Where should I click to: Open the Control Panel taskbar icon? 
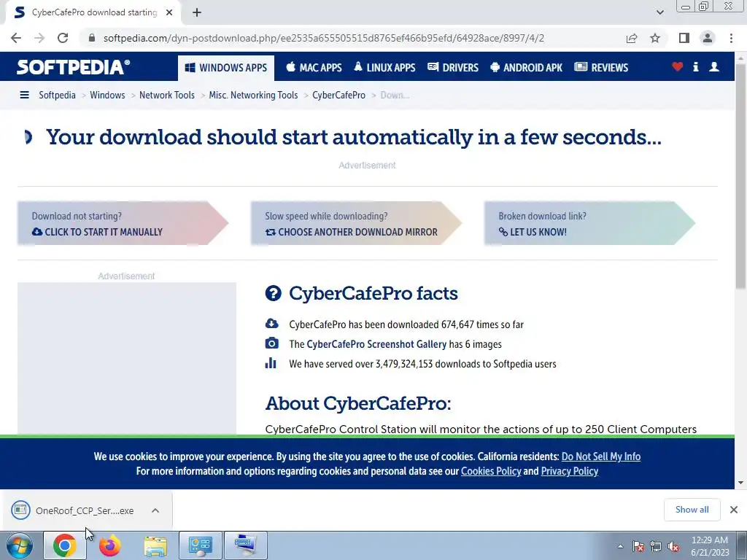pyautogui.click(x=200, y=545)
